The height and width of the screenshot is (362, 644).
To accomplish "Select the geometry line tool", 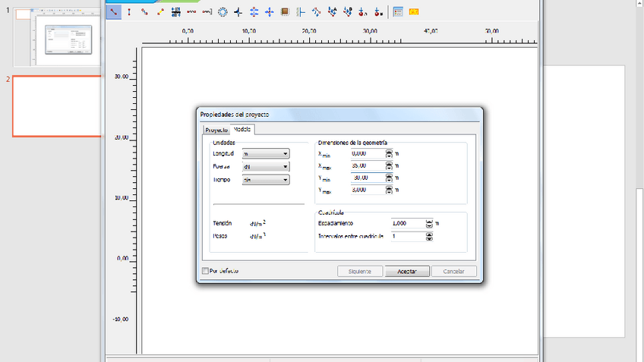I will tap(113, 12).
